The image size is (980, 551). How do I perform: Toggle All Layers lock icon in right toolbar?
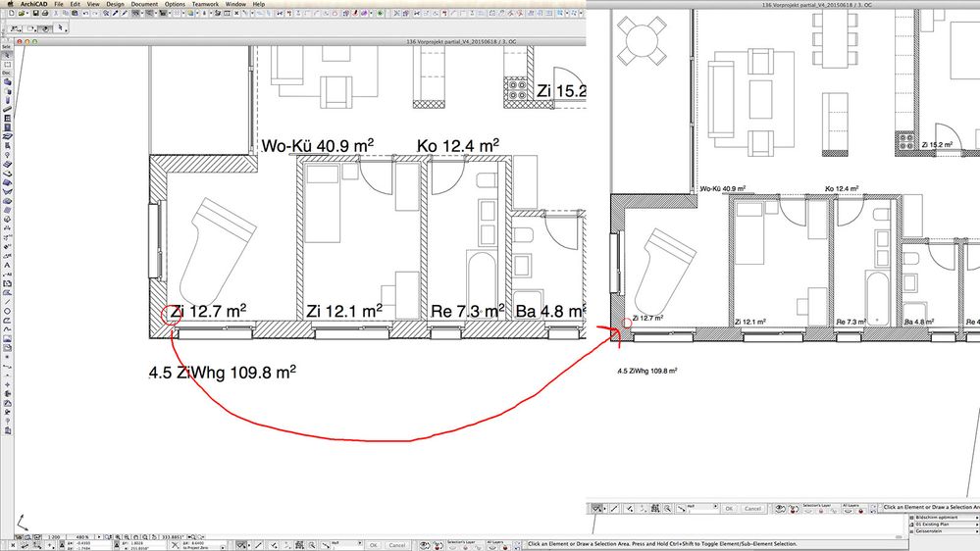(x=860, y=511)
